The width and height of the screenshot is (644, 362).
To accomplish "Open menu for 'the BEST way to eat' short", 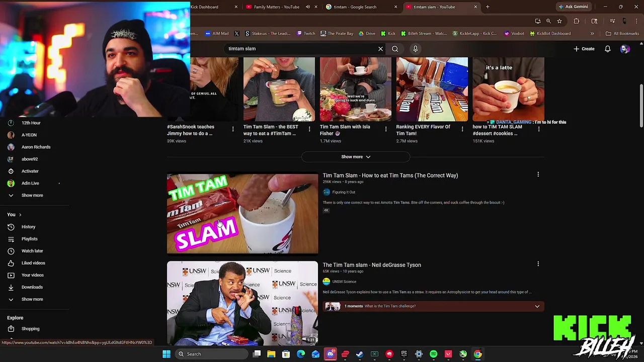I will click(x=309, y=129).
